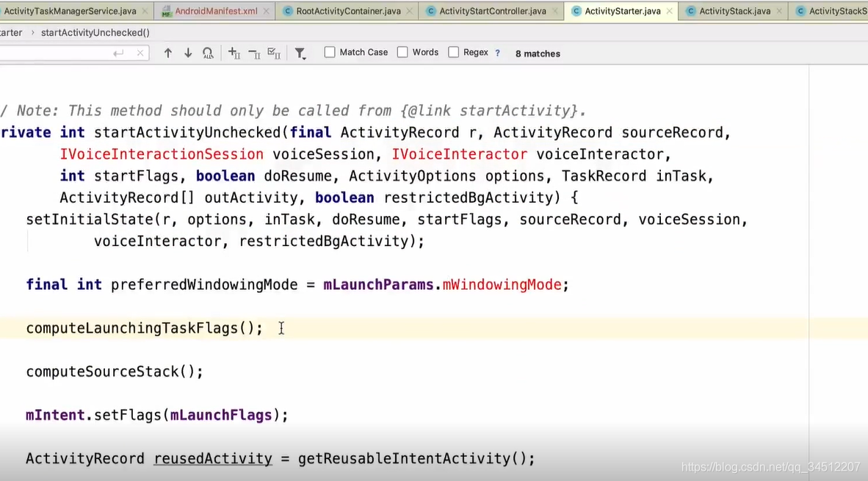Click the ActivityStack class icon
This screenshot has width=868, height=481.
coord(690,11)
